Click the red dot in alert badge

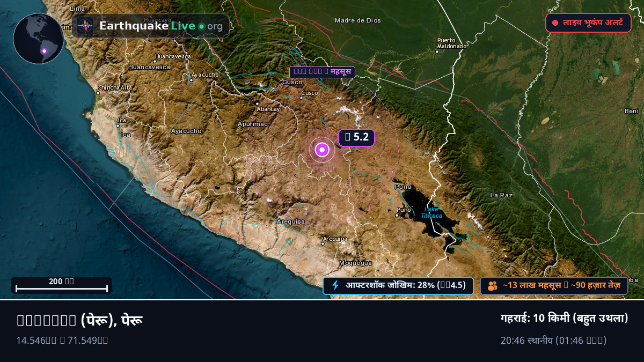555,23
